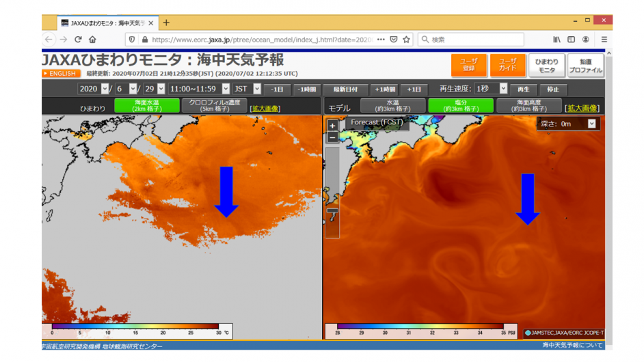Select model 塩分 (約3km格子) layer
Screen dimensions: 644x362
(461, 105)
